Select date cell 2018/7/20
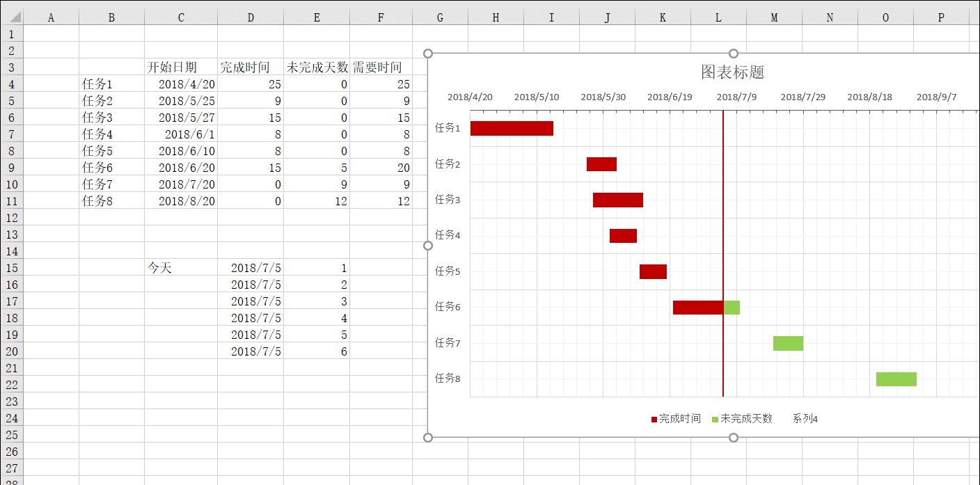Viewport: 980px width, 485px height. (x=181, y=184)
